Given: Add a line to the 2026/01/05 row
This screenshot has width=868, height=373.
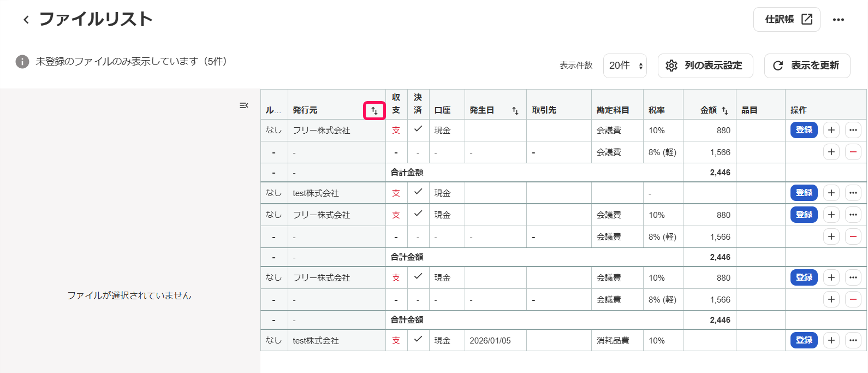Looking at the screenshot, I should point(831,340).
